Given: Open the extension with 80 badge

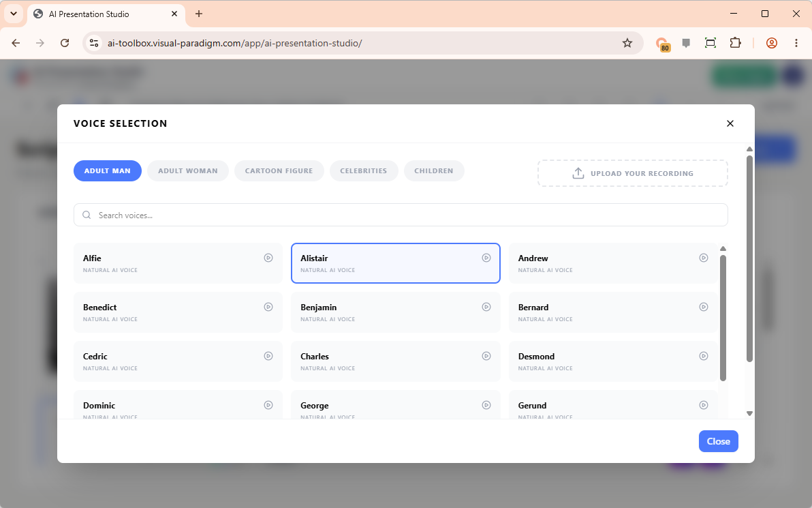Looking at the screenshot, I should tap(662, 44).
